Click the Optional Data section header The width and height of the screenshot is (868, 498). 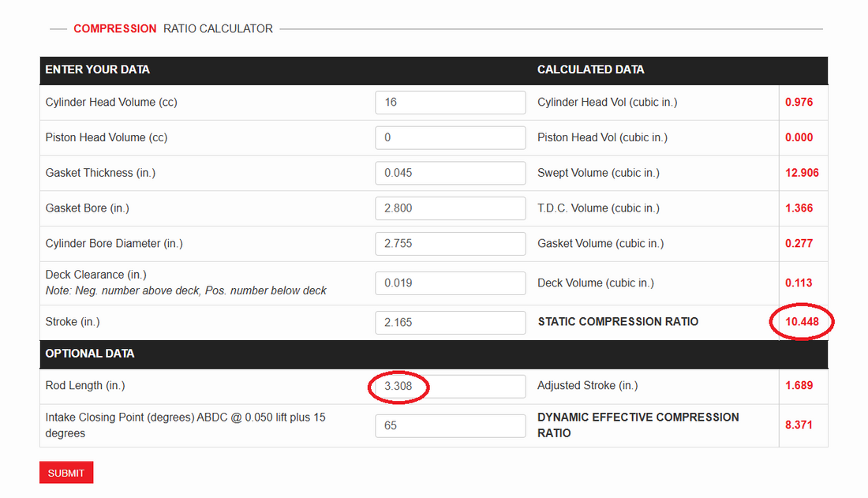coord(90,354)
